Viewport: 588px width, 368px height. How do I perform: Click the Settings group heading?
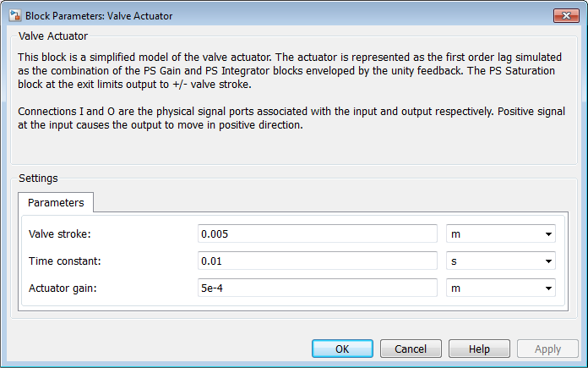tap(38, 179)
